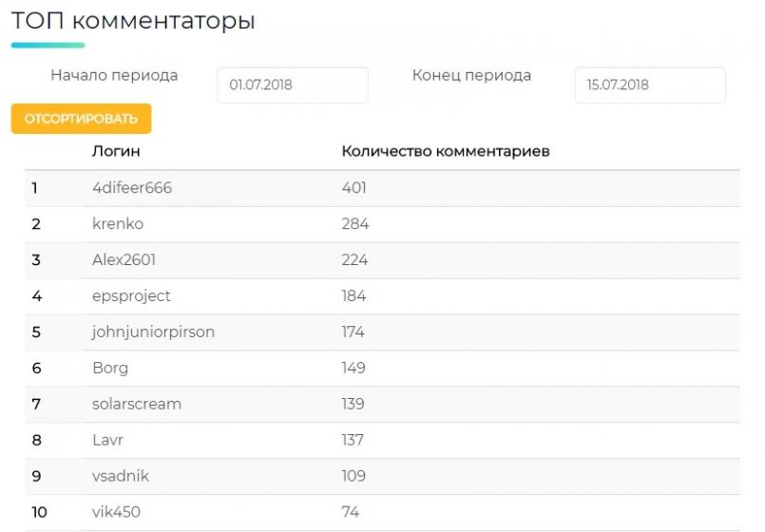Click the ТОП комментаторы heading
The height and width of the screenshot is (532, 765).
pos(133,21)
